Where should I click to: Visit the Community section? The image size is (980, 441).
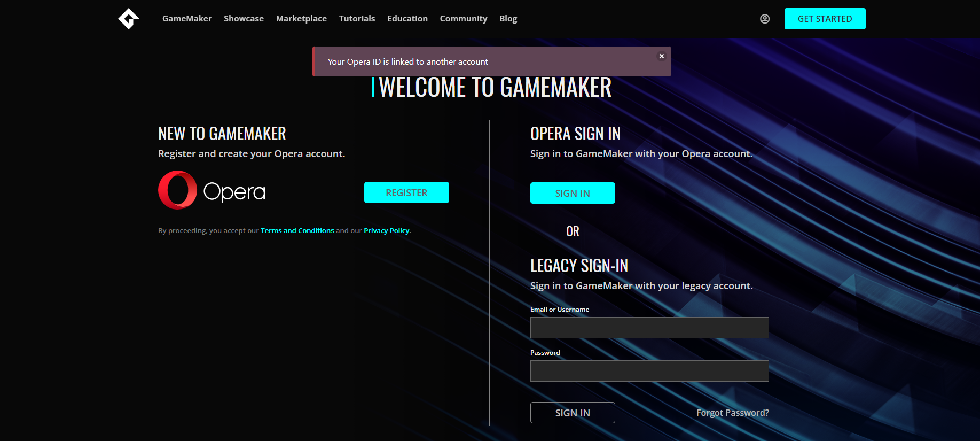(x=463, y=19)
